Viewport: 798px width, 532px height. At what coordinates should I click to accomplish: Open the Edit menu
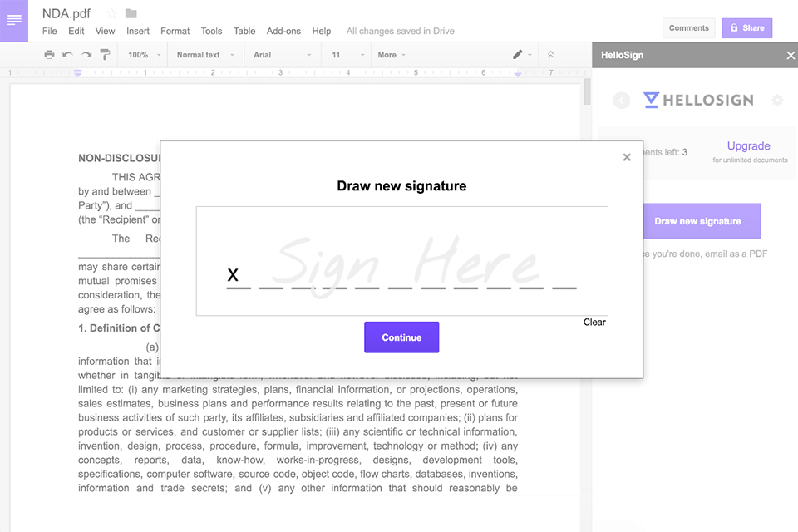coord(76,31)
